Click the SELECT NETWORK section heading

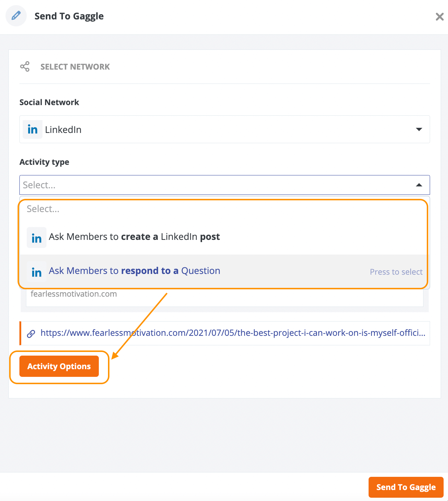coord(75,67)
